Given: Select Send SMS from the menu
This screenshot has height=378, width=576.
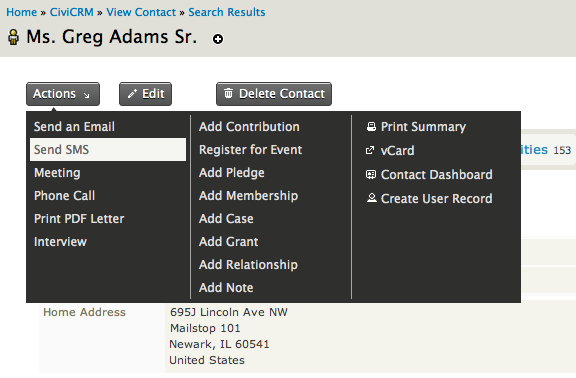Looking at the screenshot, I should 108,150.
